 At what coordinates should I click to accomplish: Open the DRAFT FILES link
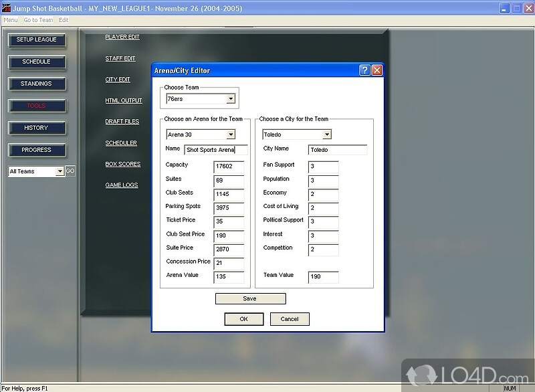coord(122,122)
